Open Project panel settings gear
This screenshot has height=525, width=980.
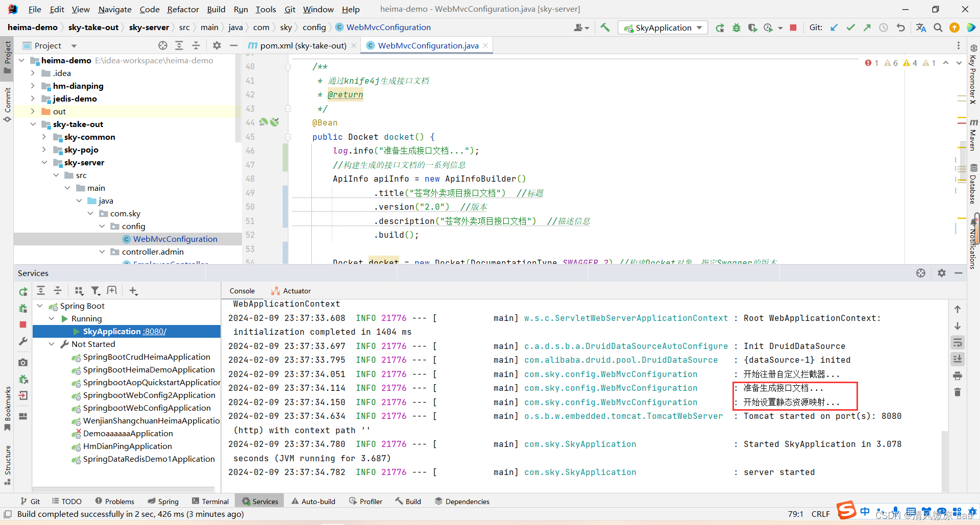coord(217,45)
